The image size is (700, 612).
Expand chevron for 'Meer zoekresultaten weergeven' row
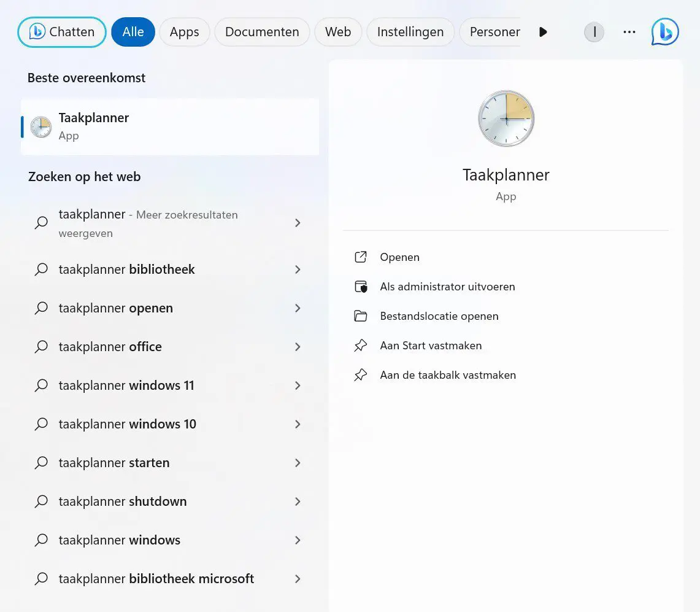coord(298,223)
